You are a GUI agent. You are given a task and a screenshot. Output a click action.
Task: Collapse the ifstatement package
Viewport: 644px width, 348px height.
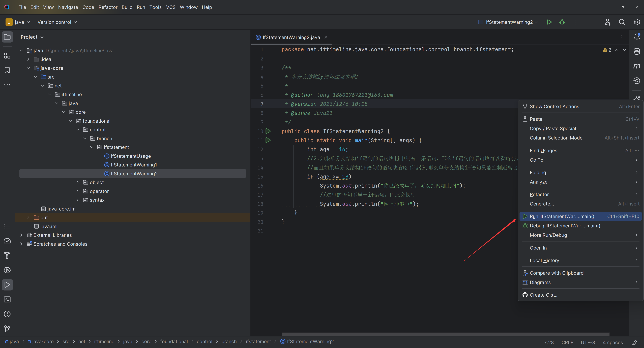coord(92,147)
